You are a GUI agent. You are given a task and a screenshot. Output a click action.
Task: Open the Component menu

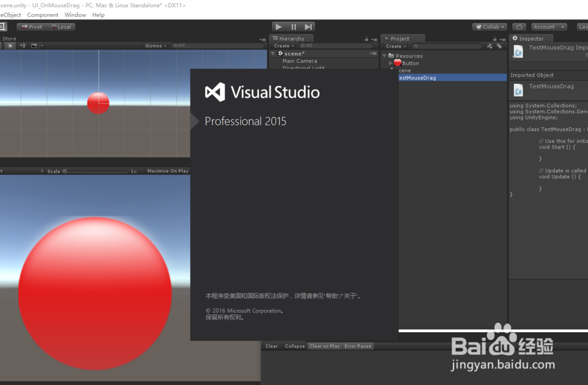[x=43, y=15]
